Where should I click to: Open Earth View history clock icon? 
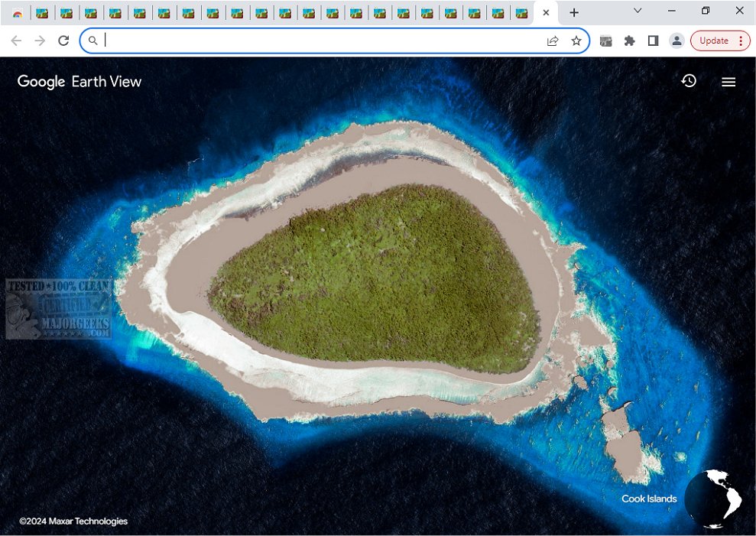689,81
